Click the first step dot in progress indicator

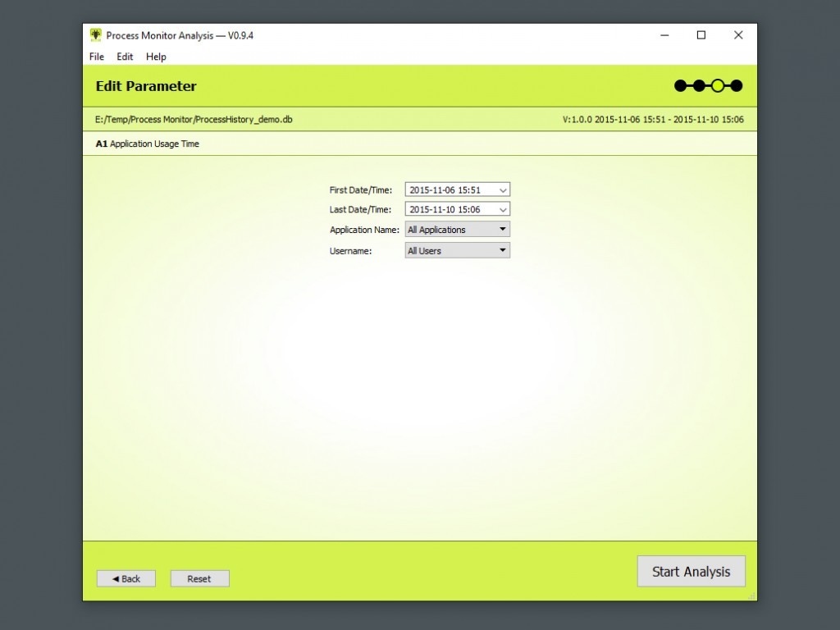coord(680,86)
